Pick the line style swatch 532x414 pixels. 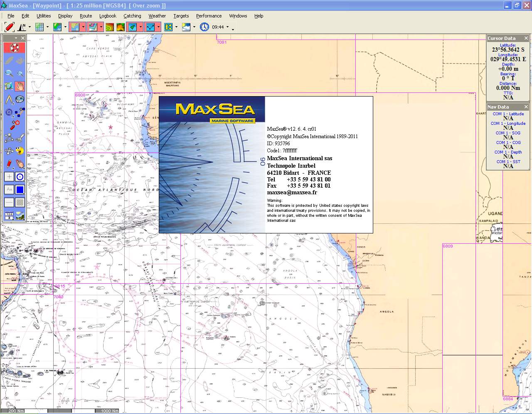pos(9,202)
